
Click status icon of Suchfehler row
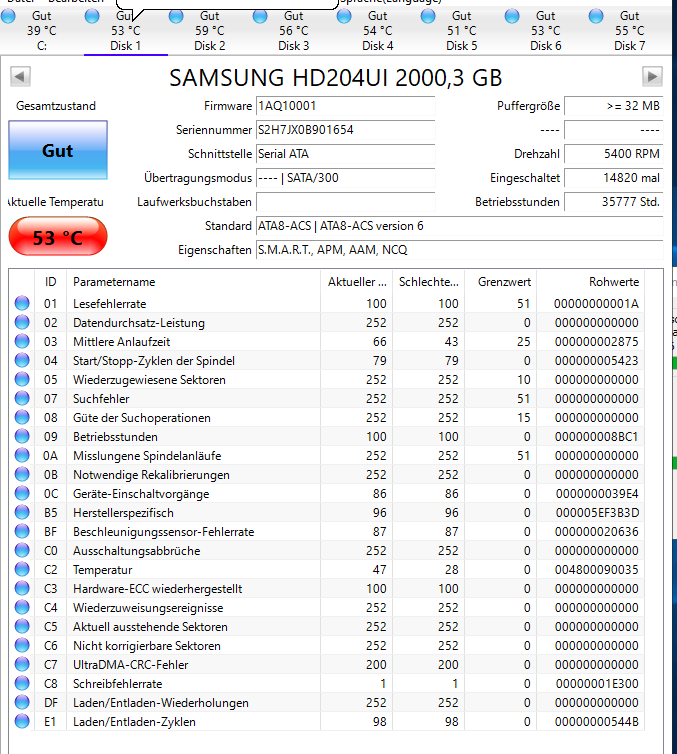22,398
